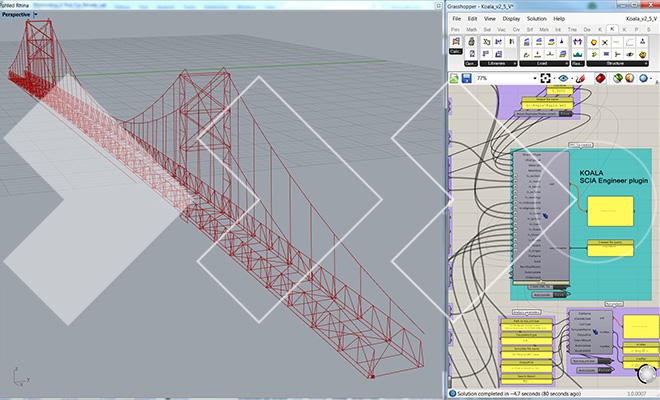Viewport: 660px width, 400px height.
Task: Expand the Structure panel with plus
Action: pyautogui.click(x=646, y=64)
